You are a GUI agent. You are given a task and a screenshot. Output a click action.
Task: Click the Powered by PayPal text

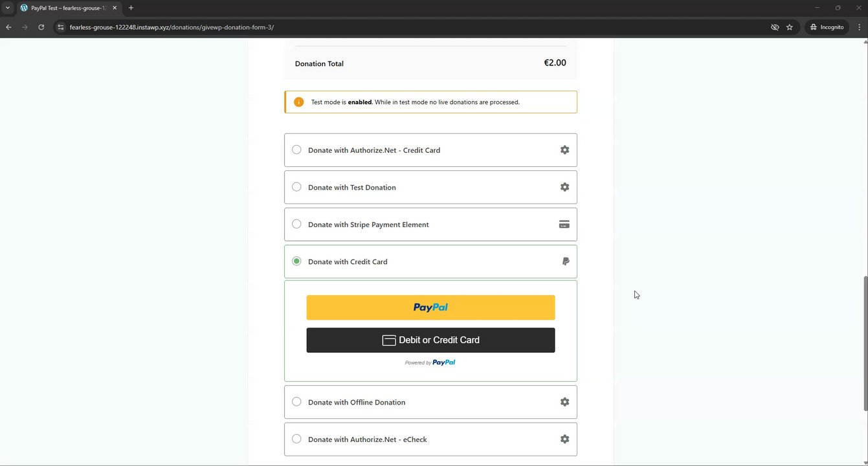pos(430,362)
